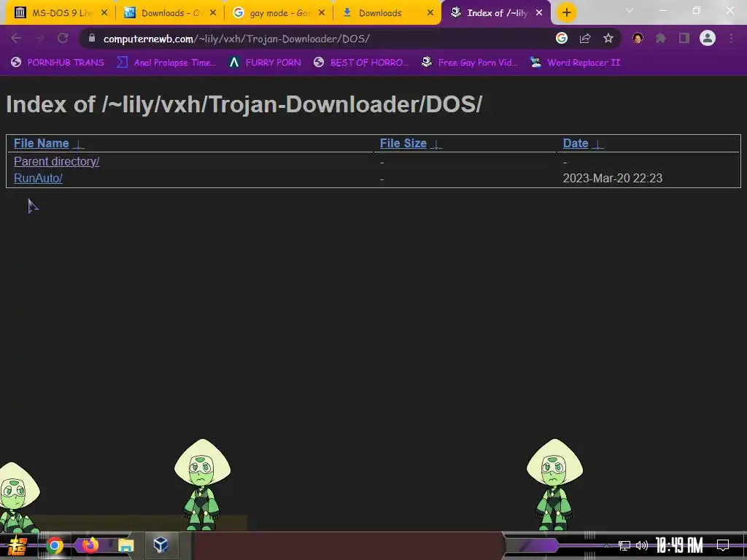Go forward with the forward arrow
This screenshot has width=747, height=560.
tap(39, 38)
